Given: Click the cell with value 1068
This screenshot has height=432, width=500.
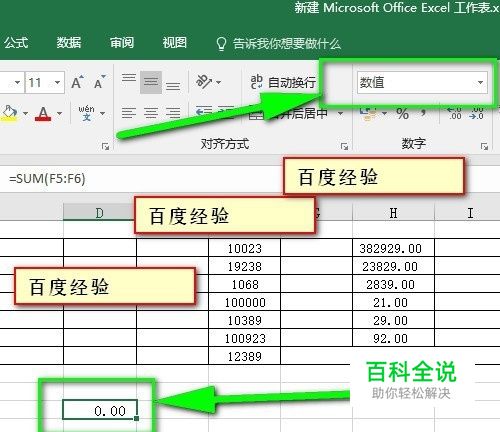Looking at the screenshot, I should click(x=245, y=284).
